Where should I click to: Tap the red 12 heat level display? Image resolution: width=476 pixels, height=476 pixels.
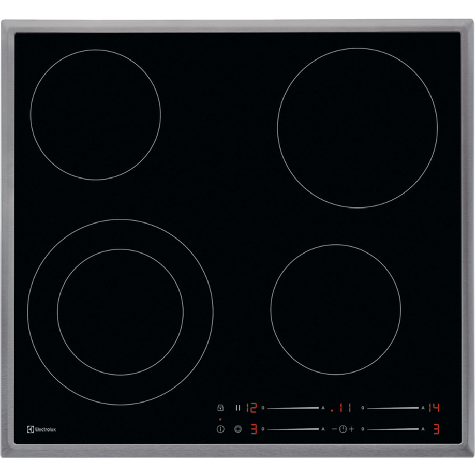point(251,408)
